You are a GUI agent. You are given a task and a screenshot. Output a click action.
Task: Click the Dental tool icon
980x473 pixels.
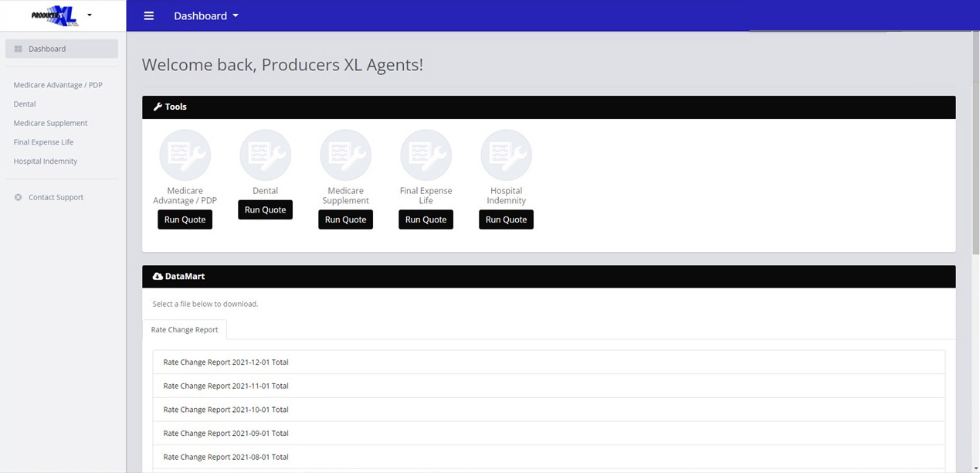pos(265,155)
